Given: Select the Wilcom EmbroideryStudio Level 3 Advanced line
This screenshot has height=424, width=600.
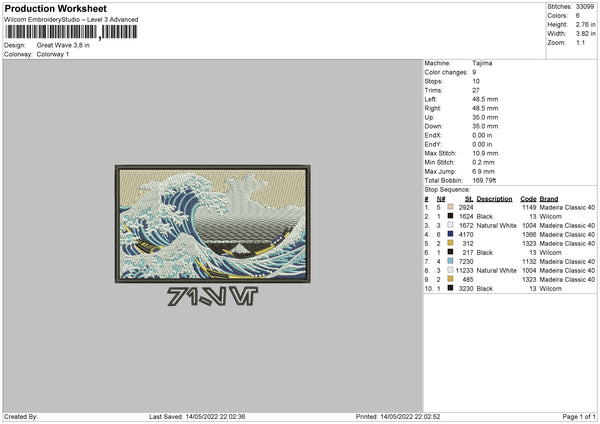Looking at the screenshot, I should tap(71, 20).
